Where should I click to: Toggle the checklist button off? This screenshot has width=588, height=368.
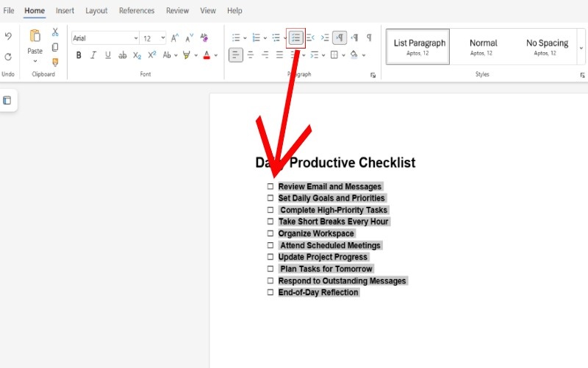[296, 38]
